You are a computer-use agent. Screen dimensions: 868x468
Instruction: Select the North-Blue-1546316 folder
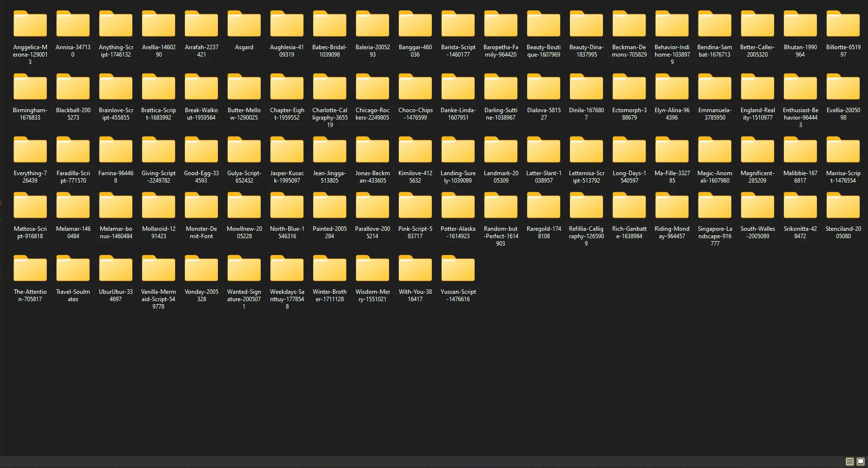[287, 216]
